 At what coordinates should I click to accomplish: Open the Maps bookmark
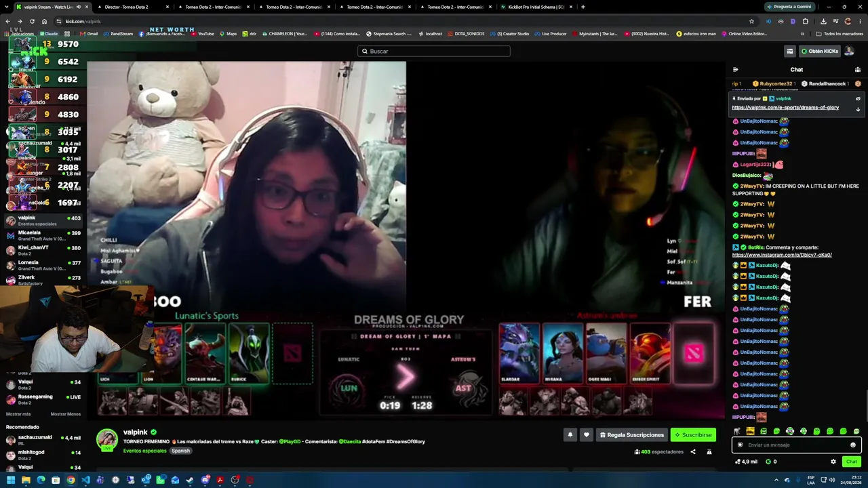pos(228,33)
